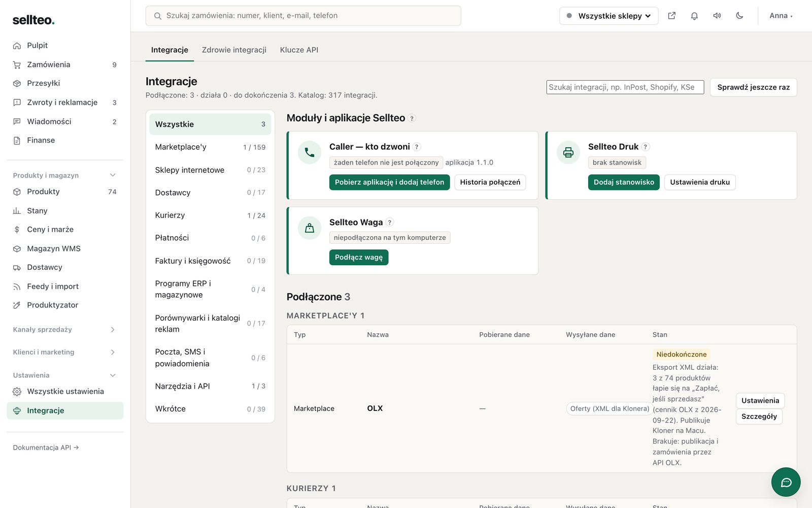Click the phone icon on Caller card

(x=310, y=152)
